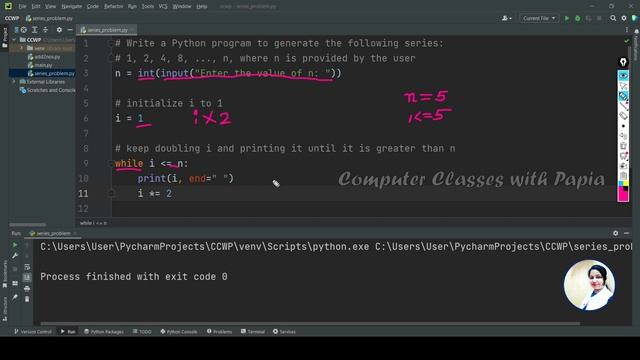640x360 pixels.
Task: Open the Window menu
Action: (x=182, y=7)
